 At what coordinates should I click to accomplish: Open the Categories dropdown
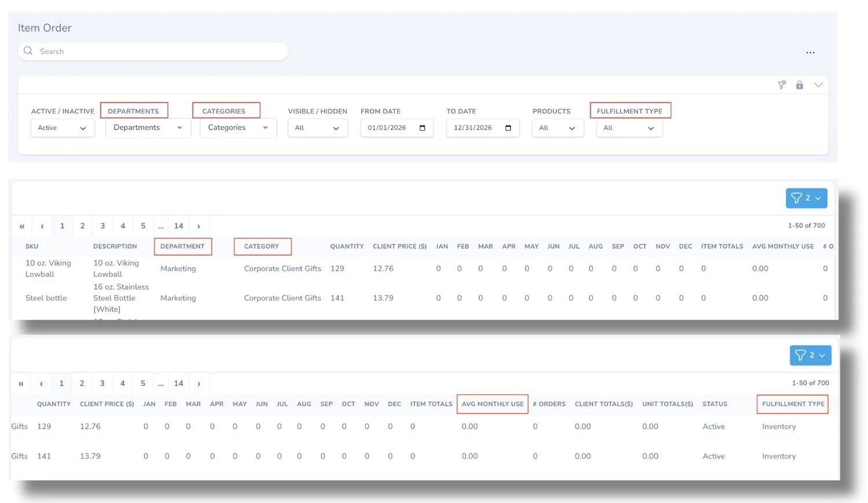point(238,128)
